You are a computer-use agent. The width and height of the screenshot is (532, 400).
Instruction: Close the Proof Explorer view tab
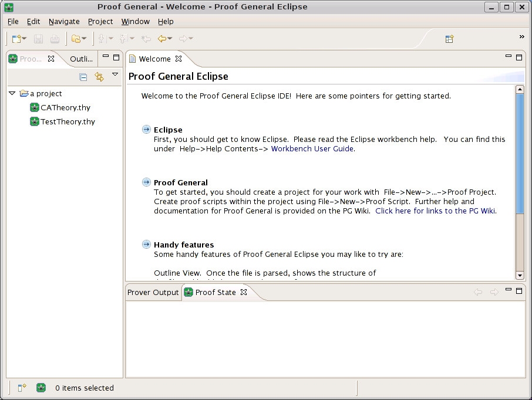point(51,59)
